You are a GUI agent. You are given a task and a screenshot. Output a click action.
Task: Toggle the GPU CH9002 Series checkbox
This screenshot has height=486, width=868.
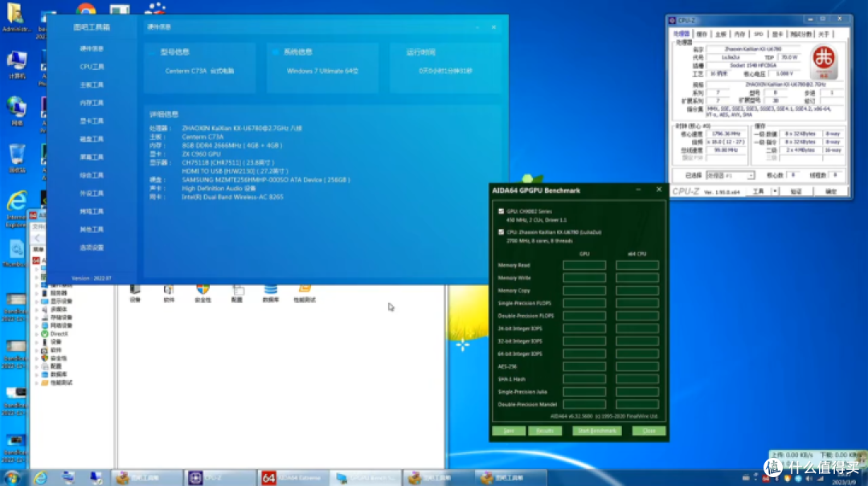pos(501,211)
